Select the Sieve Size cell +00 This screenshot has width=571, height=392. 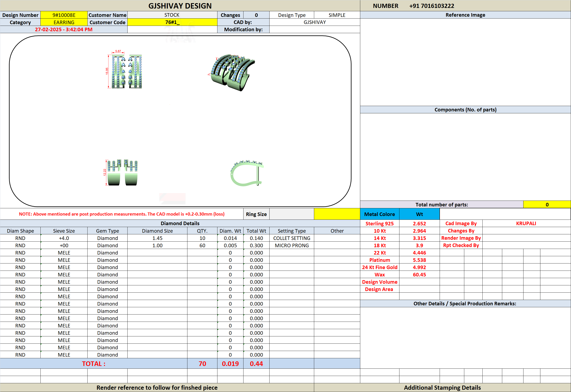64,245
